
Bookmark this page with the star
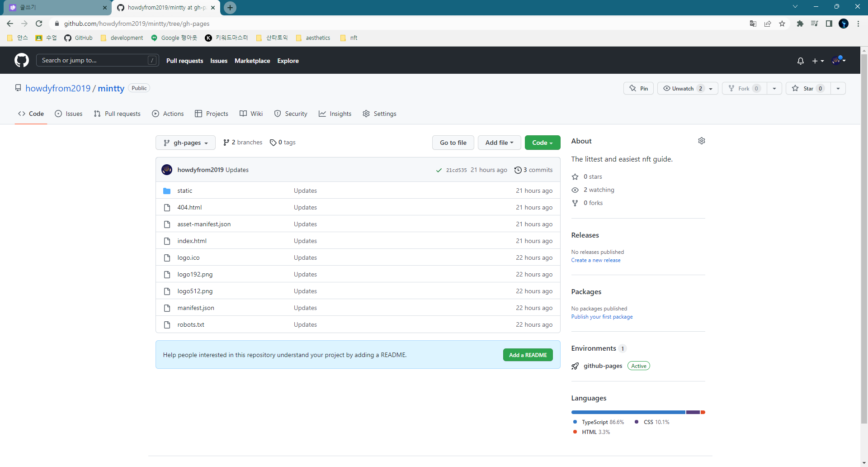point(782,24)
